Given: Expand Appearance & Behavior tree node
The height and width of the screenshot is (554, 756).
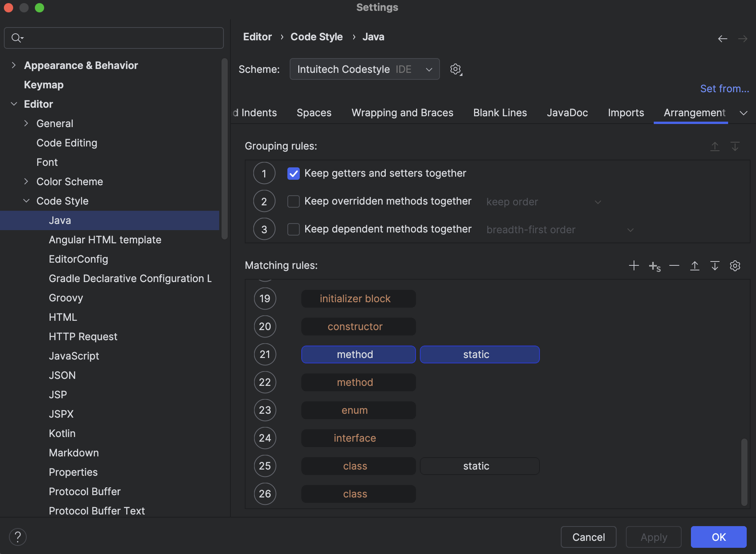Looking at the screenshot, I should click(x=14, y=65).
